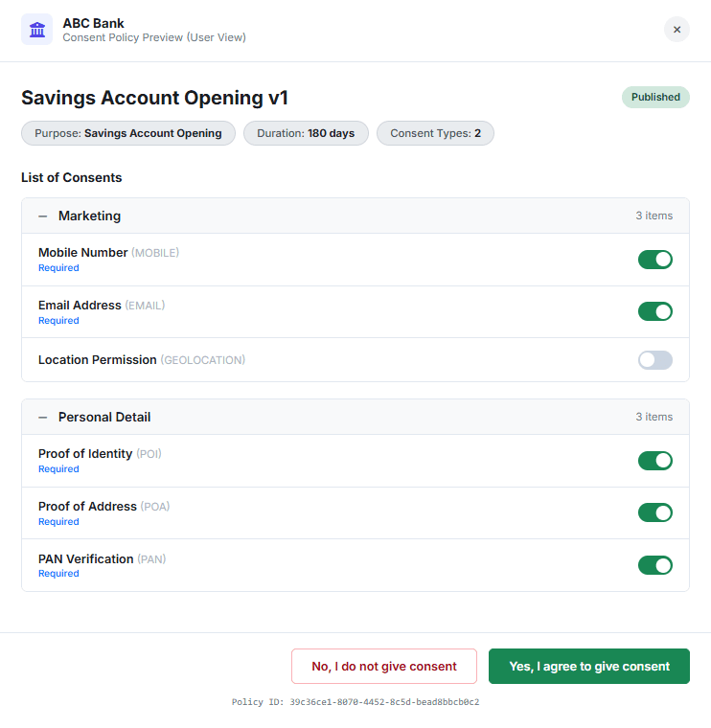Click No, I do not give consent
Viewport: 711px width, 728px height.
pyautogui.click(x=384, y=667)
